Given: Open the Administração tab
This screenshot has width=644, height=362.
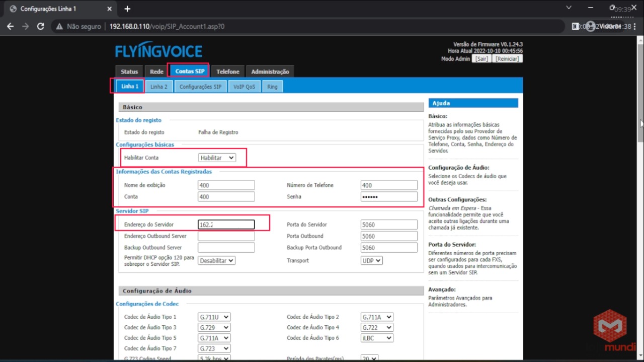Looking at the screenshot, I should pos(270,71).
